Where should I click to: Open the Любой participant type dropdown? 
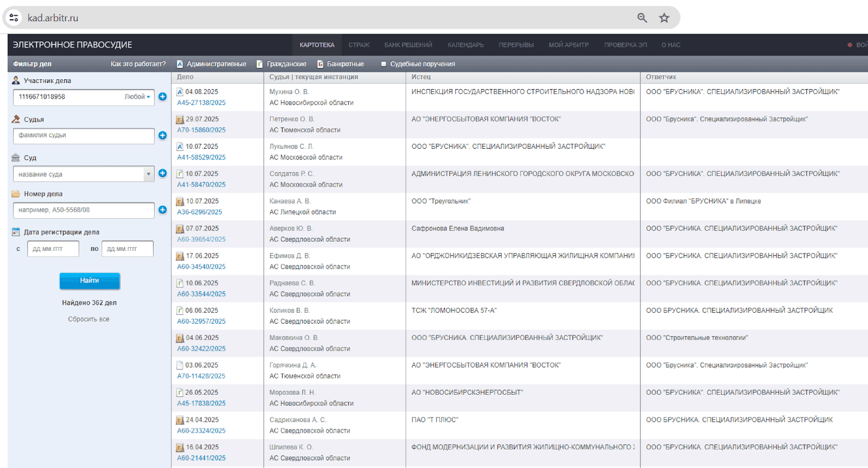click(137, 97)
